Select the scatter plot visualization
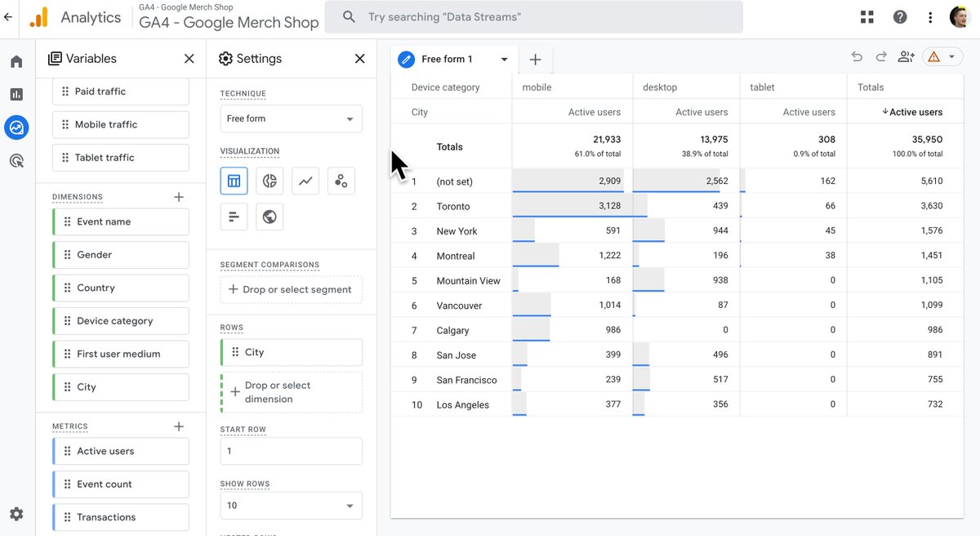 pyautogui.click(x=341, y=181)
